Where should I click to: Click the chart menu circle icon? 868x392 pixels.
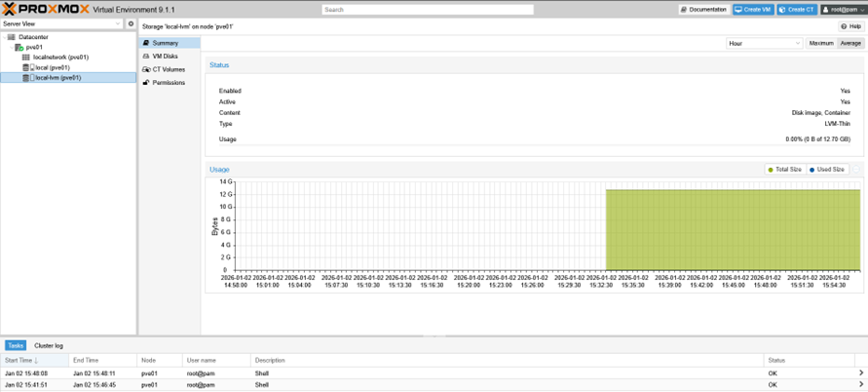coord(856,169)
